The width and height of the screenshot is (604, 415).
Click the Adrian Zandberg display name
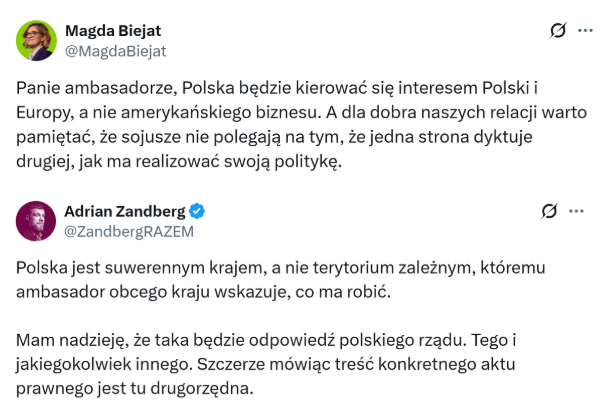tap(124, 211)
